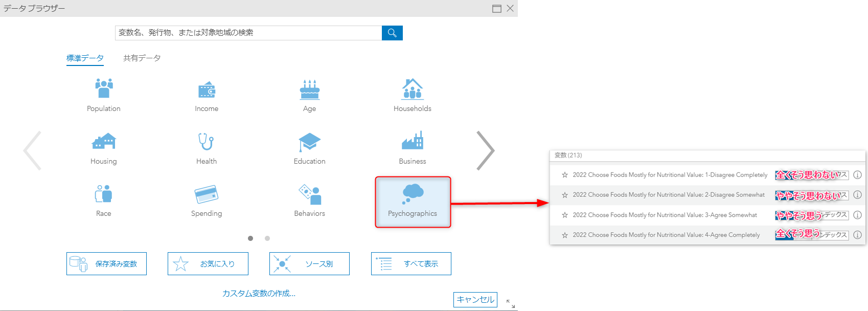Favorite the 4-Agree Completely variable star
868x311 pixels.
[565, 235]
